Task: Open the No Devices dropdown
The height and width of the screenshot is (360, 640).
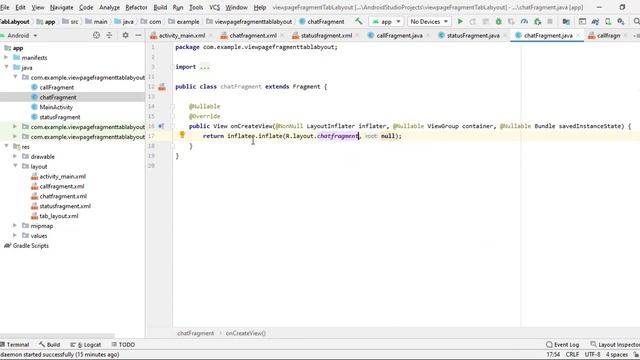Action: 429,21
